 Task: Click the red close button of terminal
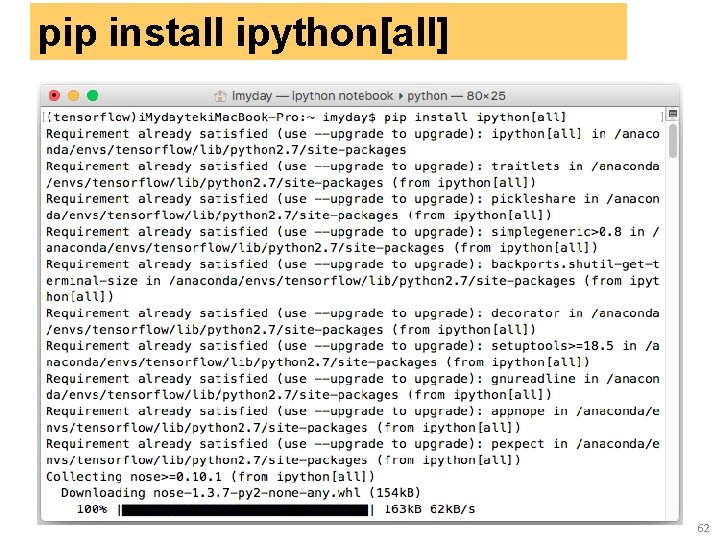(54, 96)
